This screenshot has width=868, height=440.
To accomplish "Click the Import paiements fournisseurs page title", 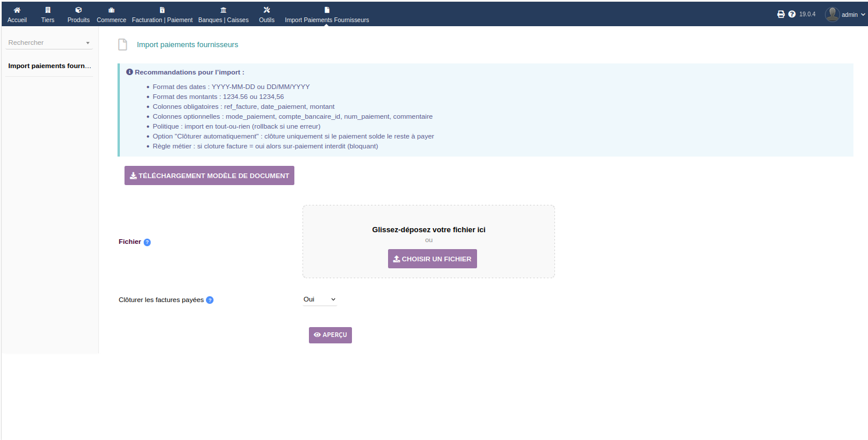I will (x=187, y=45).
